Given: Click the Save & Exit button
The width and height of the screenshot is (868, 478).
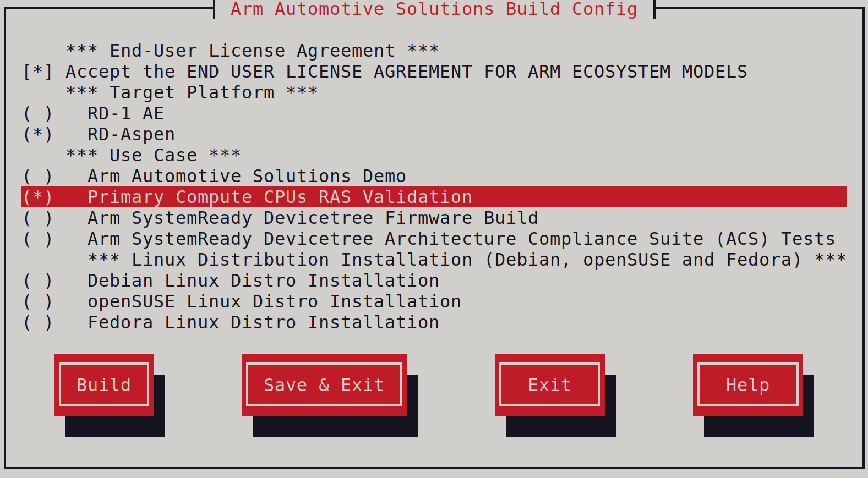Looking at the screenshot, I should click(324, 385).
